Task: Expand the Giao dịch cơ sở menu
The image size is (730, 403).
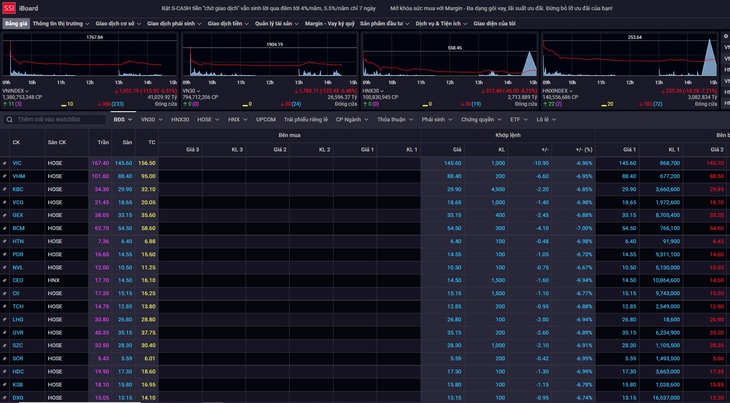Action: pos(118,23)
